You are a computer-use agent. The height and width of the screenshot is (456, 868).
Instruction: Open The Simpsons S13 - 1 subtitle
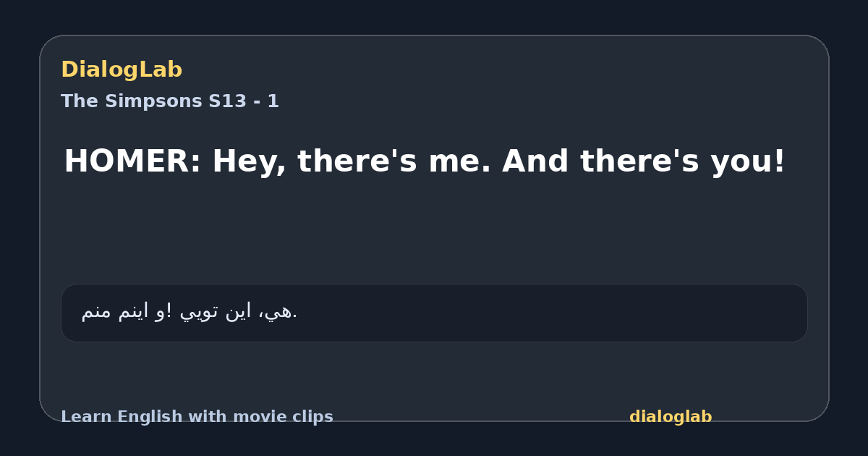tap(170, 101)
